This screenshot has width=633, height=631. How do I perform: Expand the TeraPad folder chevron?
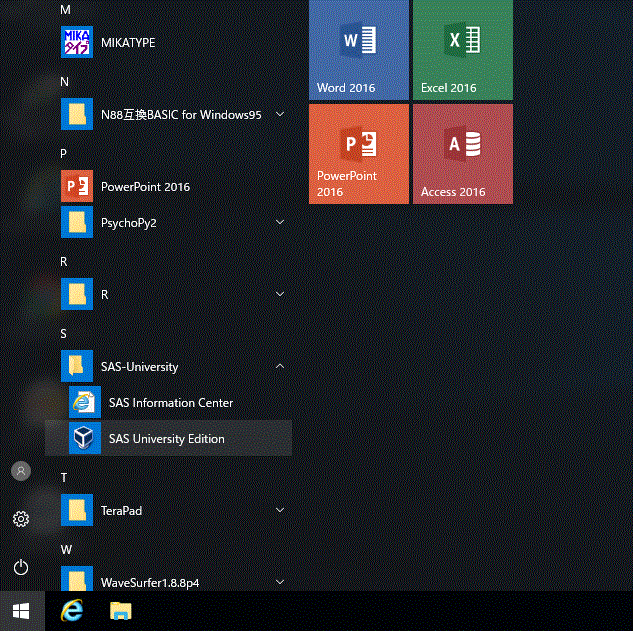[x=280, y=510]
